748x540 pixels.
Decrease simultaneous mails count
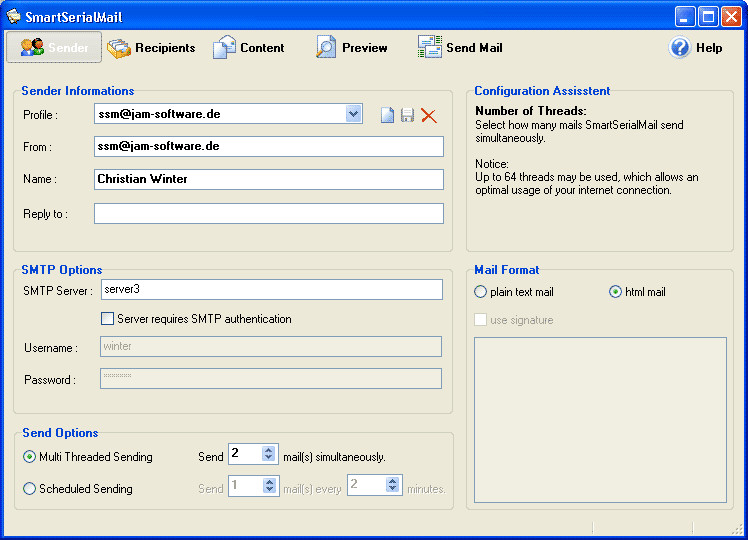pos(269,457)
